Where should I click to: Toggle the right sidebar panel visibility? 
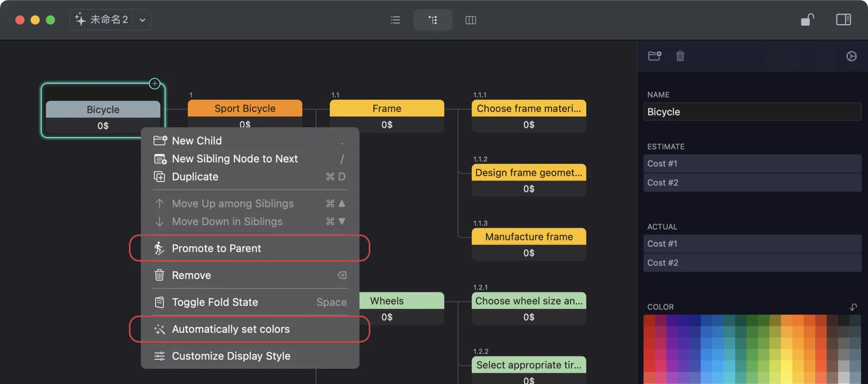point(843,20)
